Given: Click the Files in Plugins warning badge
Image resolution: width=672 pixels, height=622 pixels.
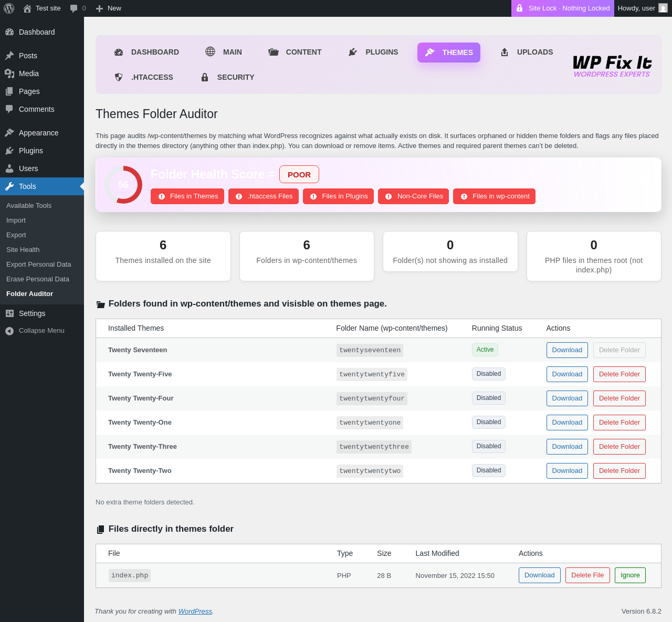Looking at the screenshot, I should coord(338,196).
